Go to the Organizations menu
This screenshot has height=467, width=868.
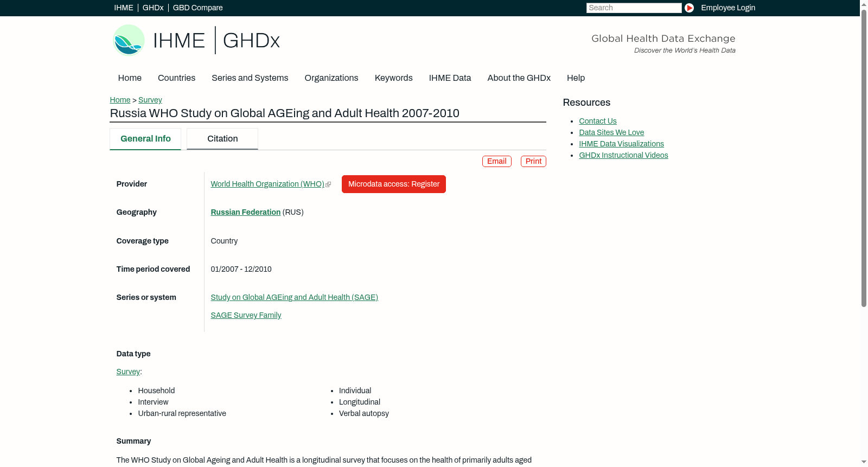pyautogui.click(x=331, y=78)
